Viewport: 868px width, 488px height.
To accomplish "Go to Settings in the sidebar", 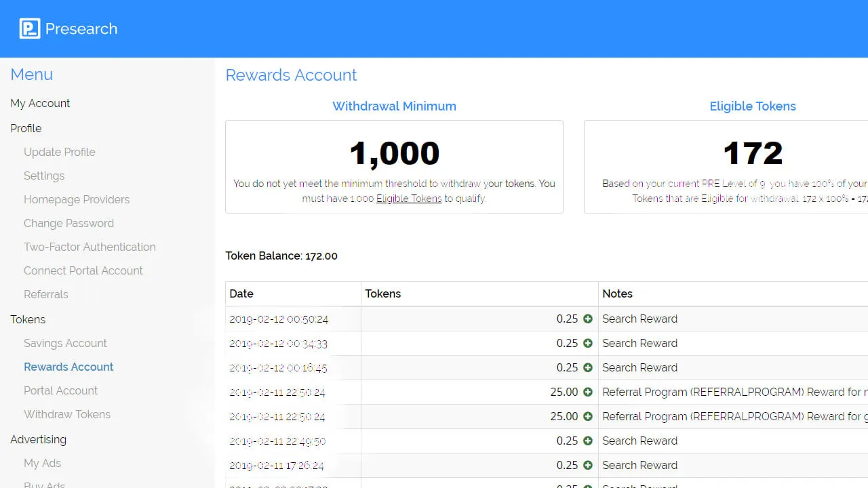I will [44, 176].
